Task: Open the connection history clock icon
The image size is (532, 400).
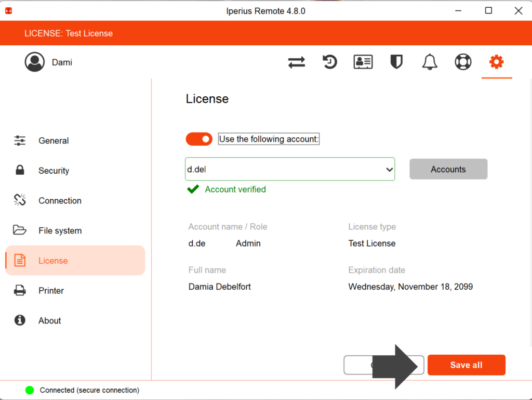Action: (329, 62)
